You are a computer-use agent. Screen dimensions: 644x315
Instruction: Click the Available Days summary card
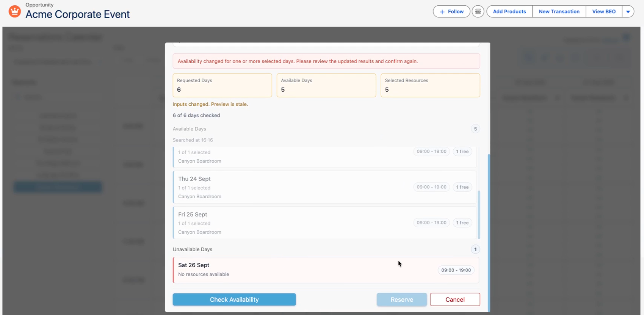(326, 85)
